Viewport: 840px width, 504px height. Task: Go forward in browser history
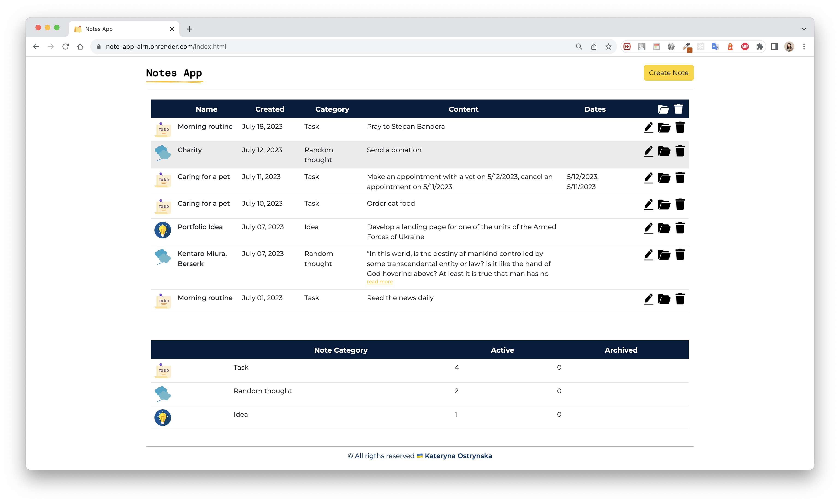51,47
